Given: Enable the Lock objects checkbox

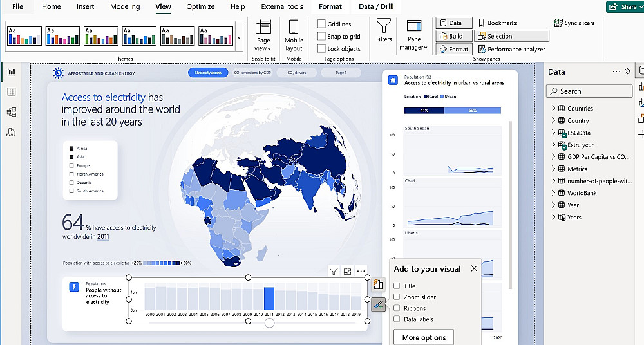Looking at the screenshot, I should (x=321, y=48).
